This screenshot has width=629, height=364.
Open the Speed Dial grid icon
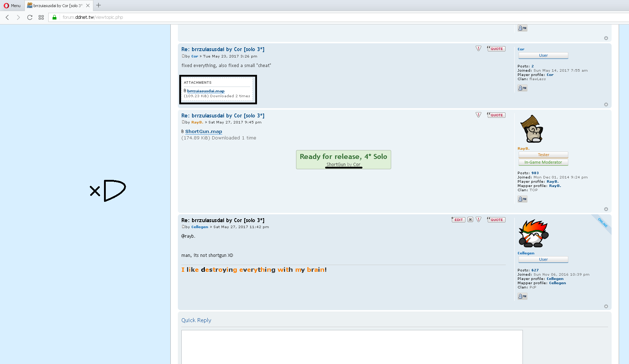(41, 17)
